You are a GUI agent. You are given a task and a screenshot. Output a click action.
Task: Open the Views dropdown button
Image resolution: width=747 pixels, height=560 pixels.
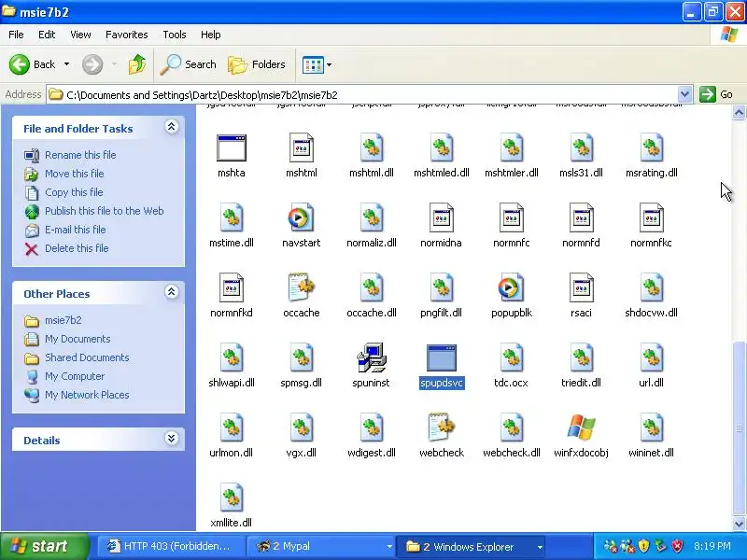317,64
